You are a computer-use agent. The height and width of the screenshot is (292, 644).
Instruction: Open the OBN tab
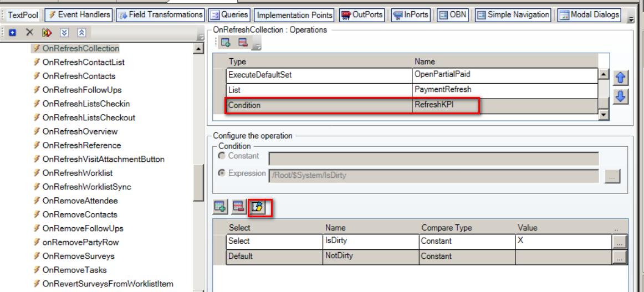coord(453,15)
